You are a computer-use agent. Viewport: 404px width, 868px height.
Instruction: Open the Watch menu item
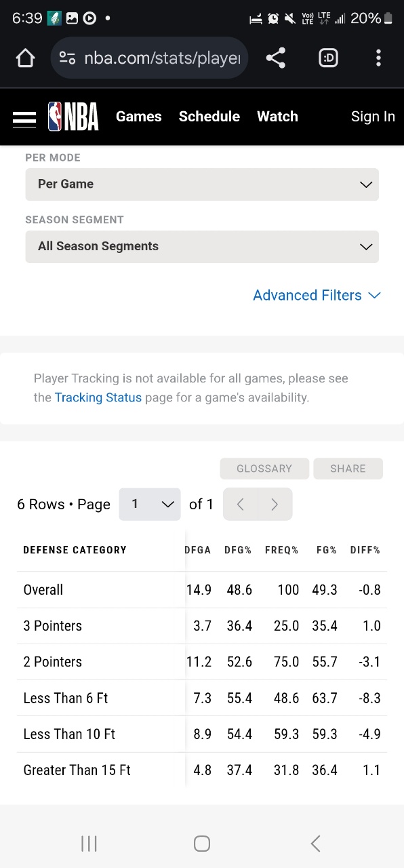[x=277, y=117]
